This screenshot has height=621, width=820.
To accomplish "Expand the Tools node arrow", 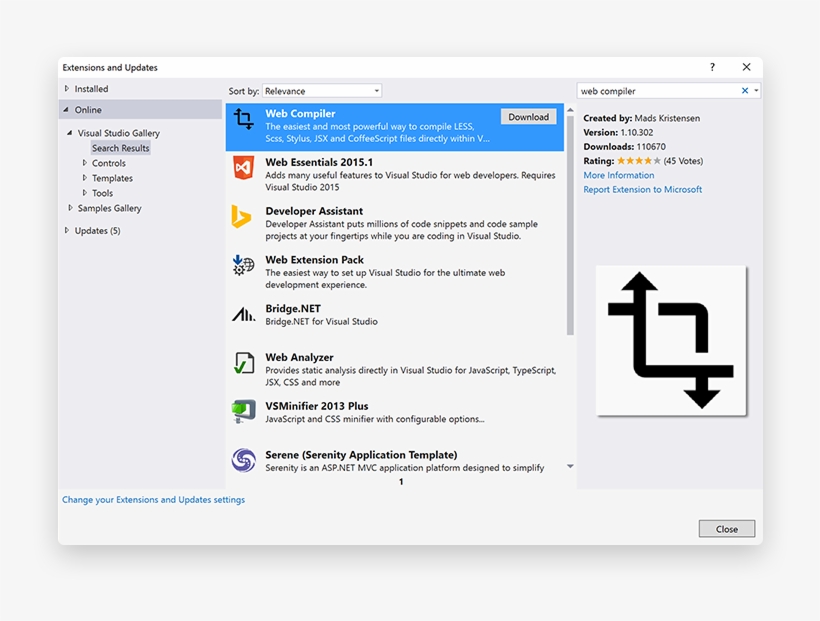I will click(84, 193).
